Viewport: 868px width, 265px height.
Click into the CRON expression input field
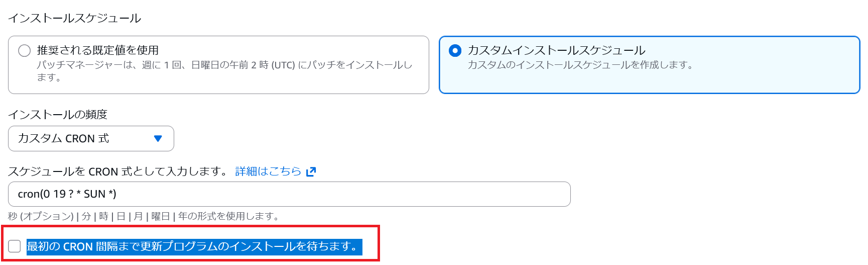point(289,194)
